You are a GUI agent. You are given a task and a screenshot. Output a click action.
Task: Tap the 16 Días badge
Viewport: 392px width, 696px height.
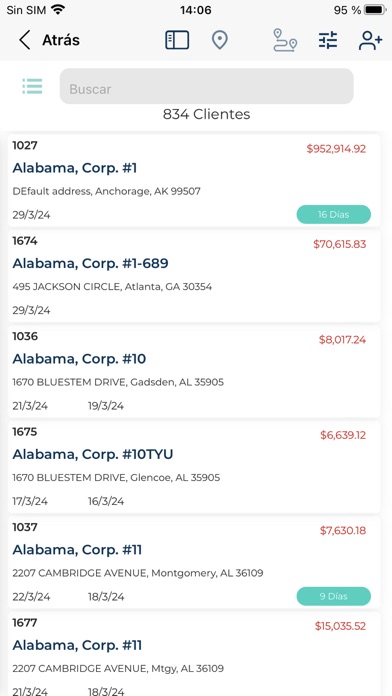[333, 214]
